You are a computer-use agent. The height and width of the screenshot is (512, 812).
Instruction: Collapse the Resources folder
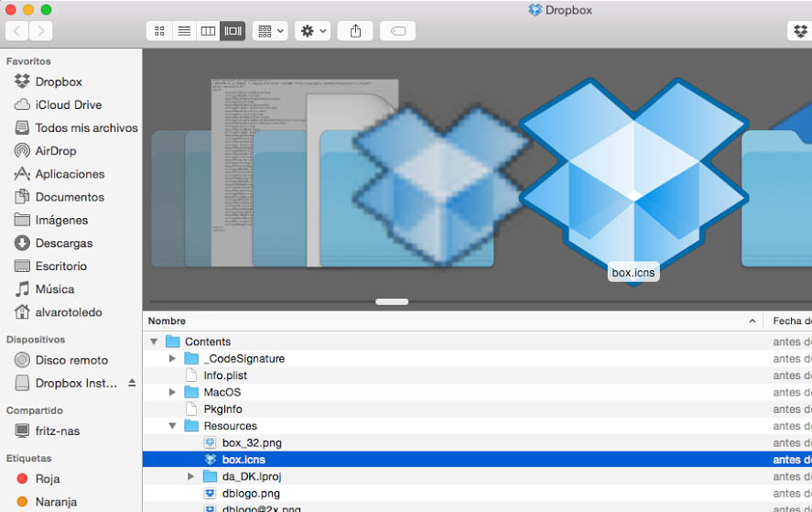172,426
